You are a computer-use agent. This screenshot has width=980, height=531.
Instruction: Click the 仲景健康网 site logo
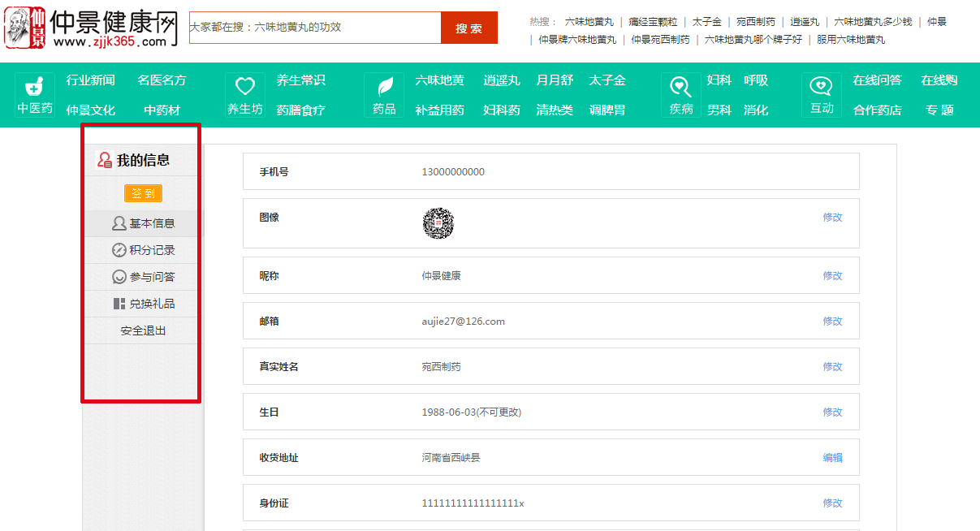pyautogui.click(x=91, y=28)
